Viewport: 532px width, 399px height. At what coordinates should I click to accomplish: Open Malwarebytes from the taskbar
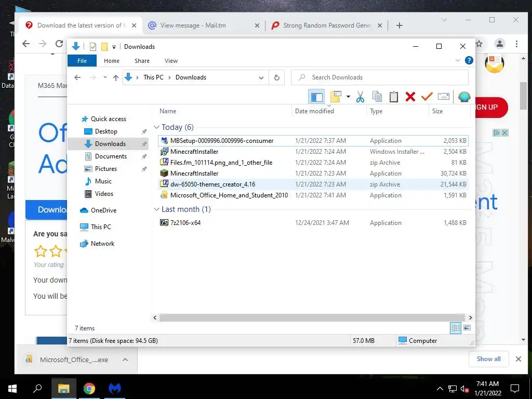[x=115, y=389]
